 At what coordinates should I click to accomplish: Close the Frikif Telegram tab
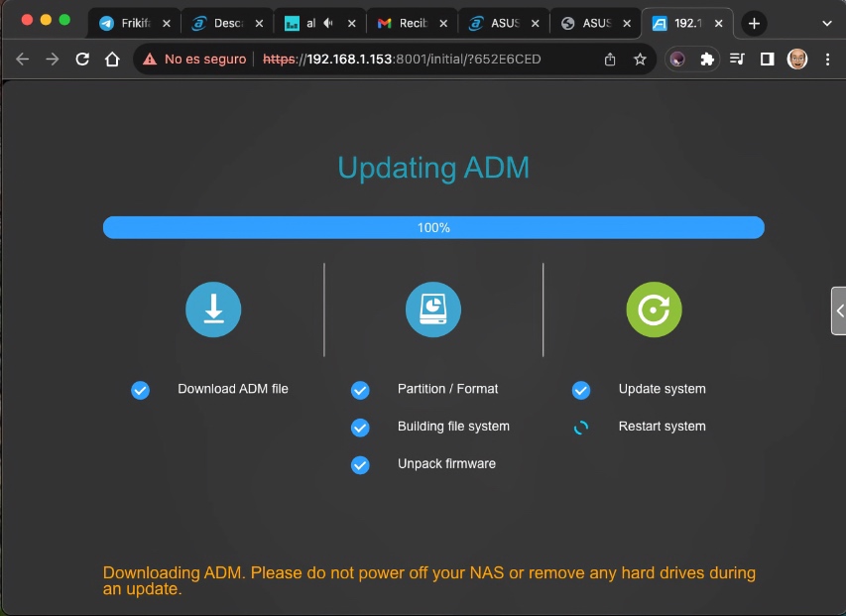[167, 23]
